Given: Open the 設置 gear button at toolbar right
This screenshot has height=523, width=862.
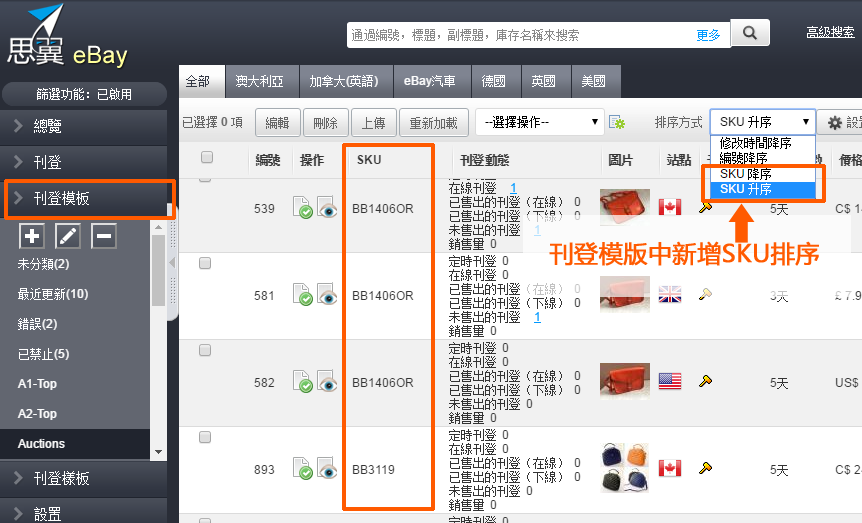Looking at the screenshot, I should [x=839, y=122].
